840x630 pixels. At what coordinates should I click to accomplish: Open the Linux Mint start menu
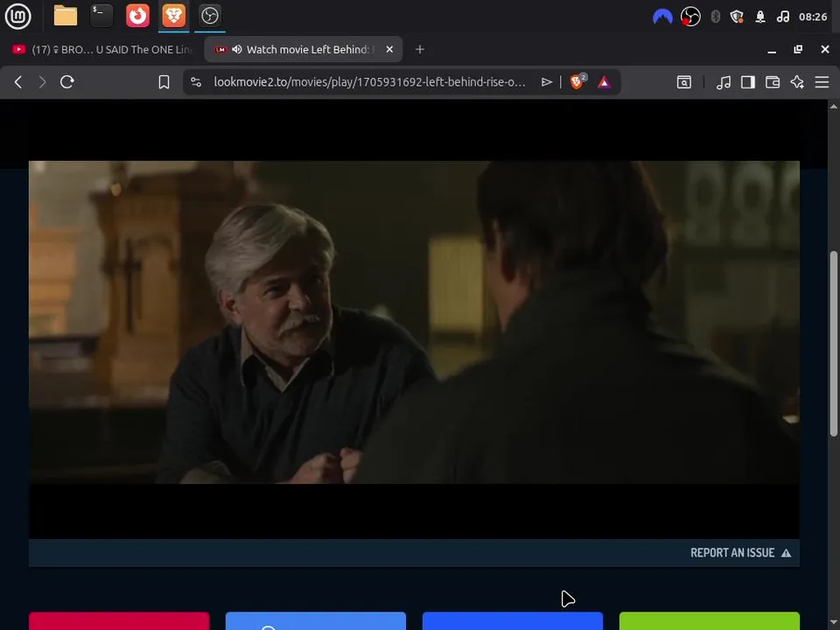click(17, 16)
